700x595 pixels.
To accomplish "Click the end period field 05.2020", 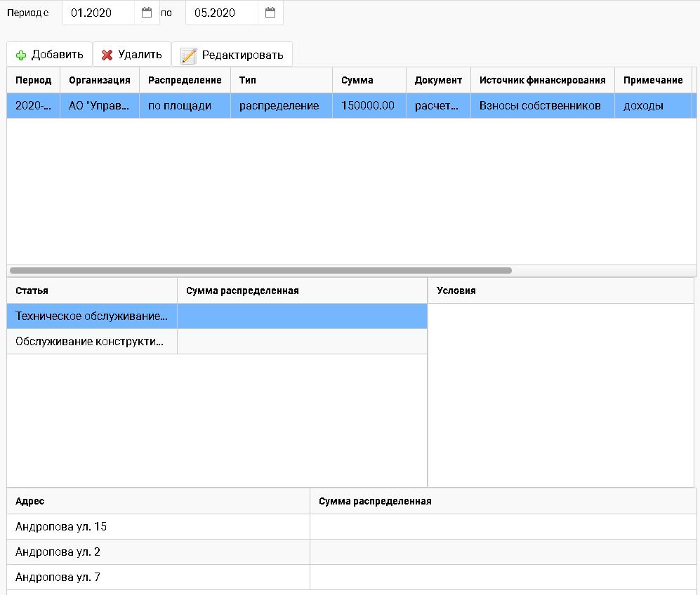I will [222, 13].
